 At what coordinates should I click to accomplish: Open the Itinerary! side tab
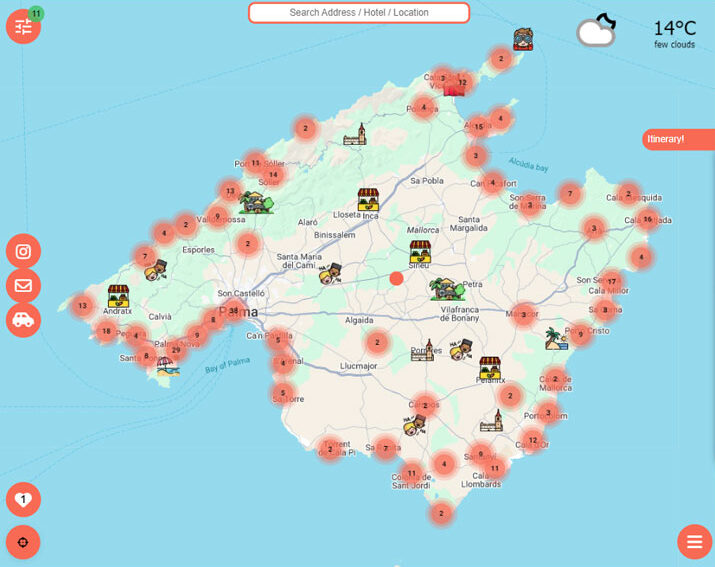coord(679,139)
